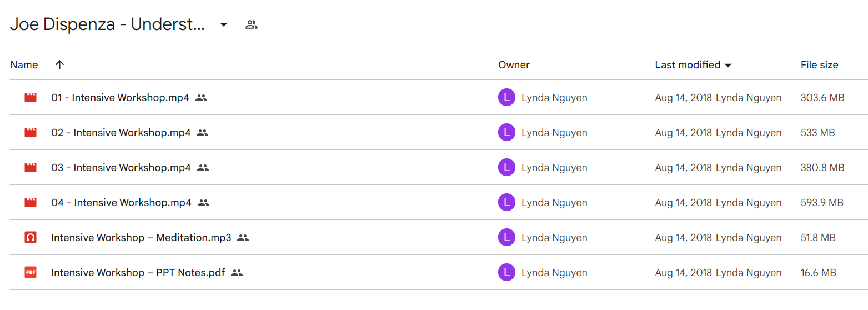Open Intensive Workshop – PPT Notes.pdf
The width and height of the screenshot is (868, 310).
tap(138, 273)
